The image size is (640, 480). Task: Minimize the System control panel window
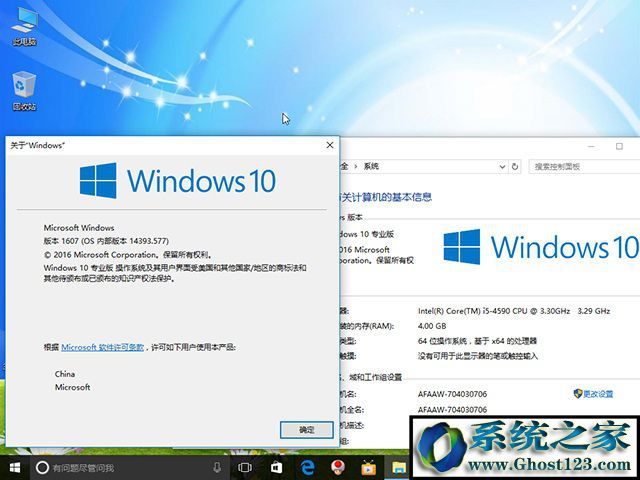coord(591,146)
